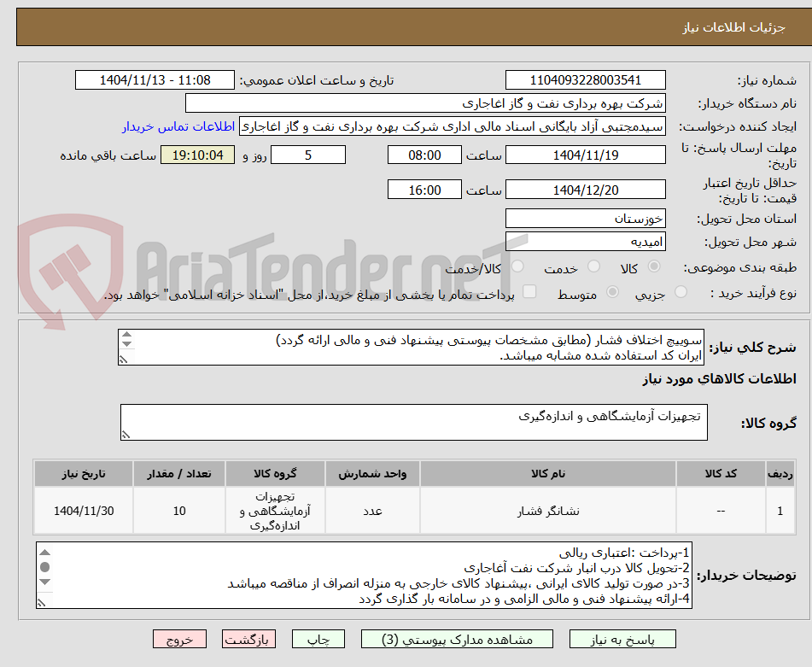The height and width of the screenshot is (667, 812).
Task: Click resize handle of 'گروه کالا' textarea
Action: point(126,435)
